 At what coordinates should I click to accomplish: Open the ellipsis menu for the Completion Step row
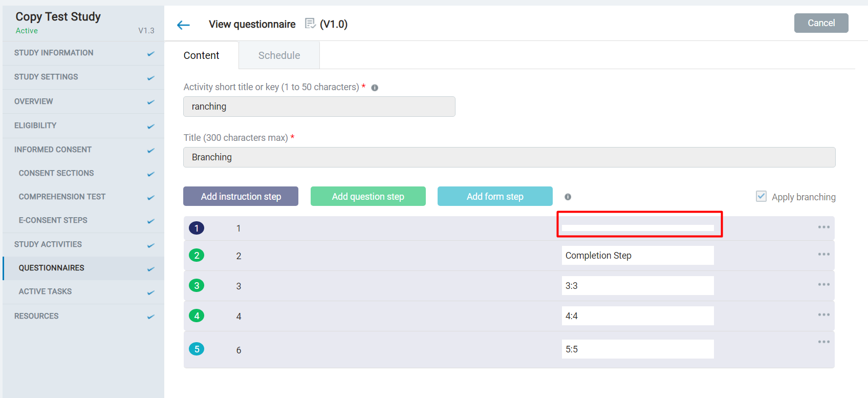[823, 254]
